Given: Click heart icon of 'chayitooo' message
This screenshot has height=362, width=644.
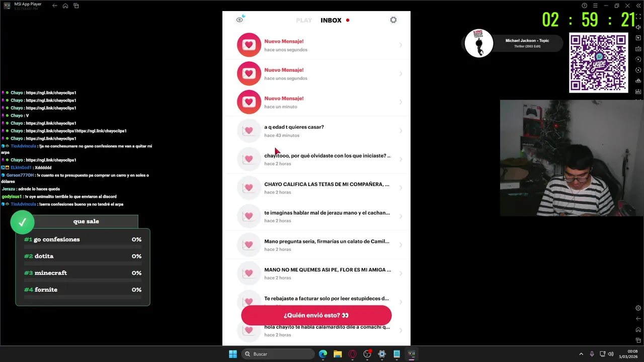Looking at the screenshot, I should [x=249, y=159].
